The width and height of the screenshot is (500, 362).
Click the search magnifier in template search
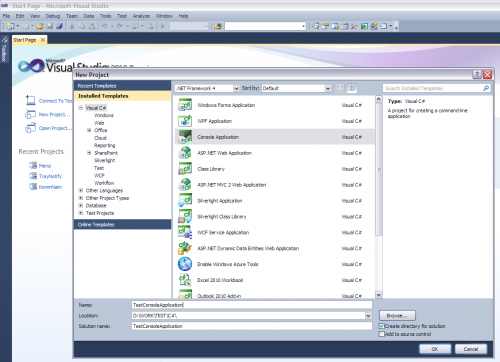(486, 88)
